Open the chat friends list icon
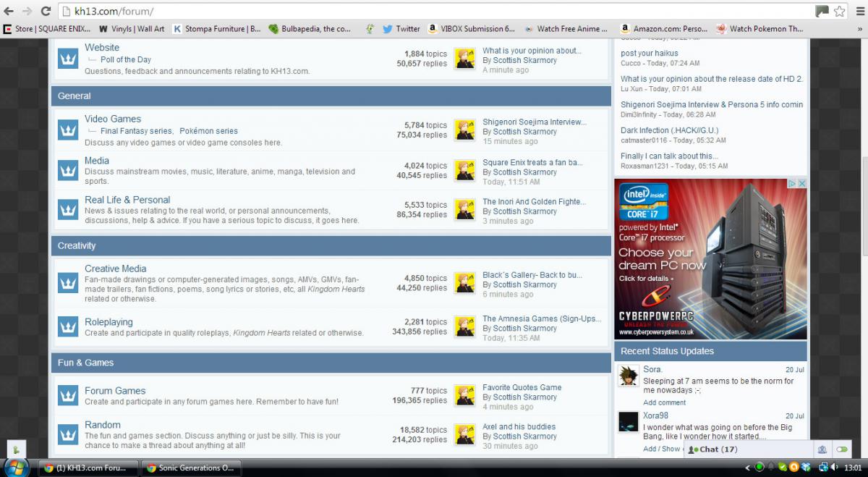Image resolution: width=868 pixels, height=477 pixels. click(822, 449)
